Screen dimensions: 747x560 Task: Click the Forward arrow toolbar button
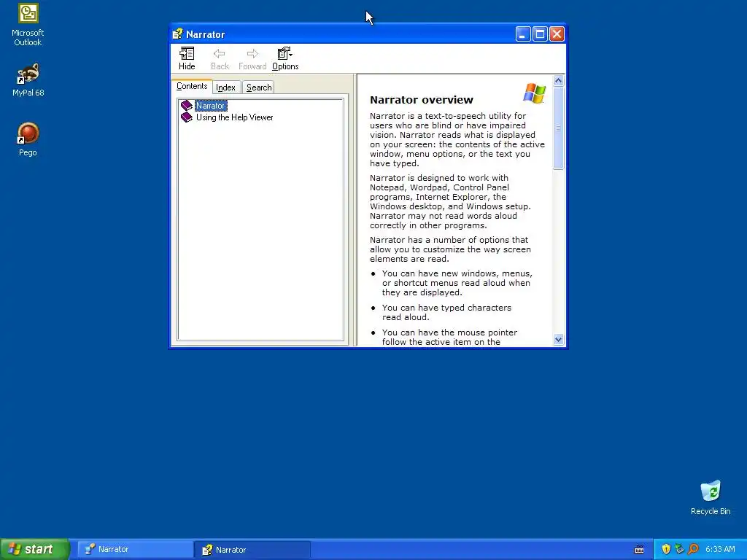(x=252, y=58)
